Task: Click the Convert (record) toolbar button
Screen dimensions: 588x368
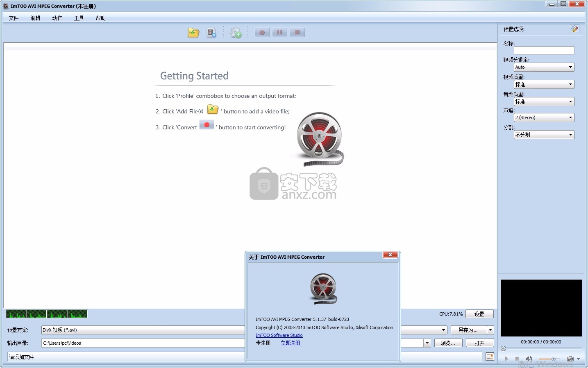Action: [x=262, y=33]
